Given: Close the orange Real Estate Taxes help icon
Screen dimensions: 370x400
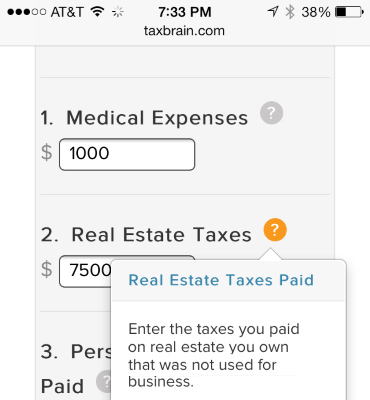Looking at the screenshot, I should tap(275, 230).
